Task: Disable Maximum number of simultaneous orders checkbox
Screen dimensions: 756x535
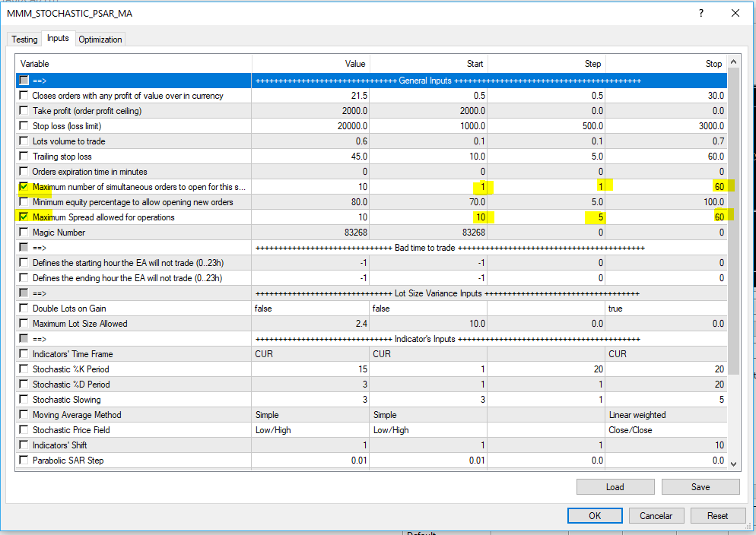Action: [x=24, y=187]
